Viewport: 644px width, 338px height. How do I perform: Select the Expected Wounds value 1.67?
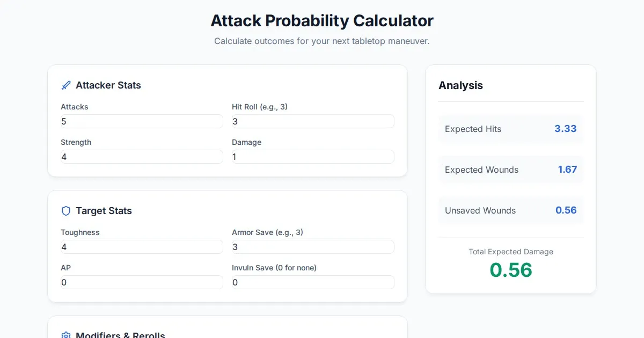567,170
